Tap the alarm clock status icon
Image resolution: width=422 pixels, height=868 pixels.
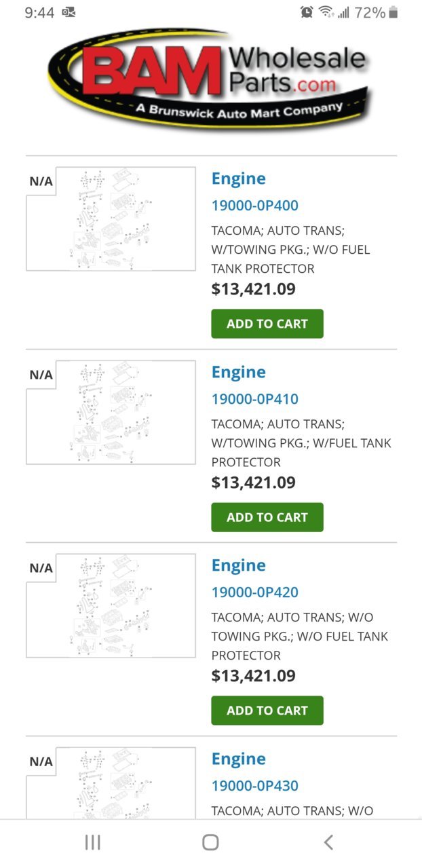point(307,12)
